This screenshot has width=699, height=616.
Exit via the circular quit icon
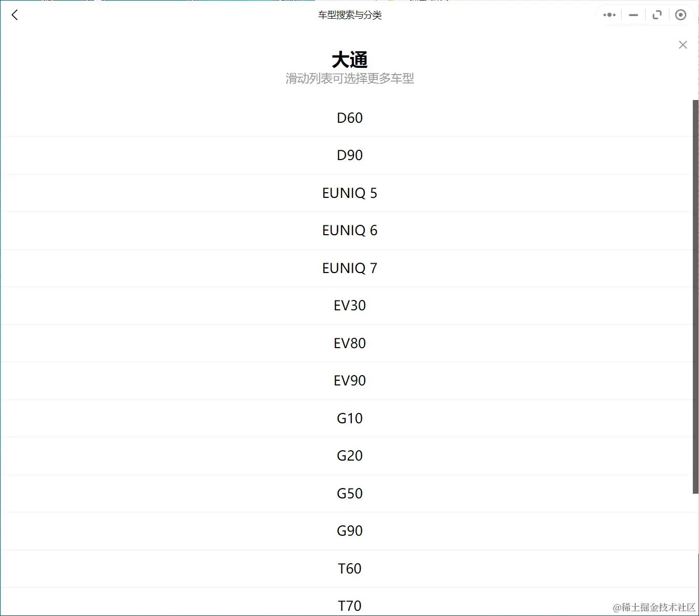point(680,15)
